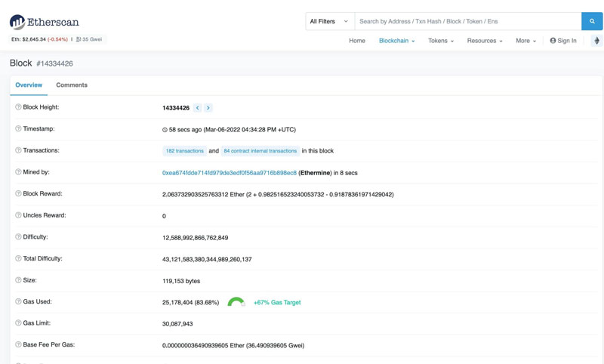The height and width of the screenshot is (364, 604).
Task: Click gas used value 25,178,404 (83.68%)
Action: click(190, 302)
